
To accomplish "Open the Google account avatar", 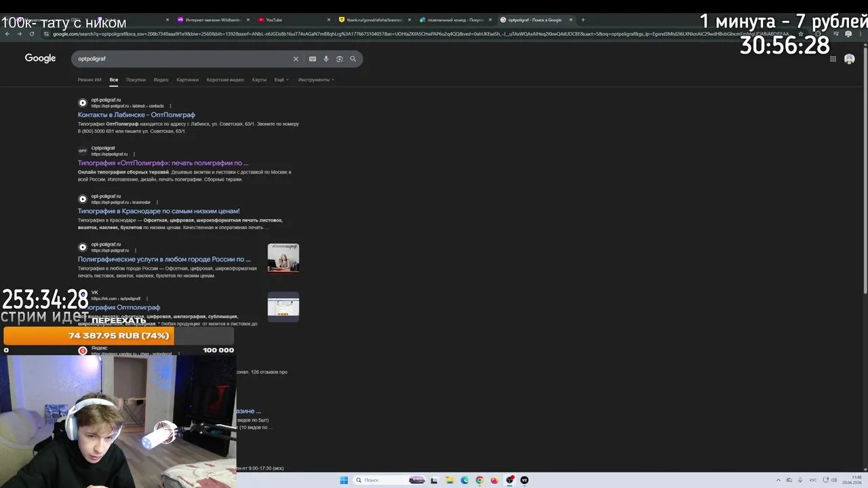I will click(x=849, y=59).
